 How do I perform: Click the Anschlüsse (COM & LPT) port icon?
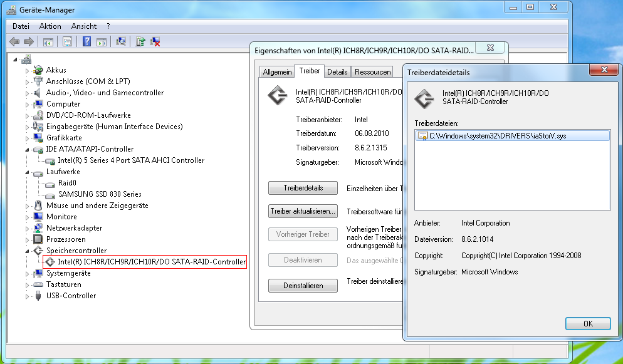(38, 81)
